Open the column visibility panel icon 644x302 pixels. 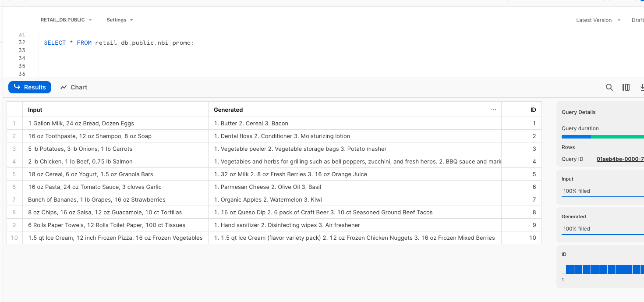click(x=626, y=87)
